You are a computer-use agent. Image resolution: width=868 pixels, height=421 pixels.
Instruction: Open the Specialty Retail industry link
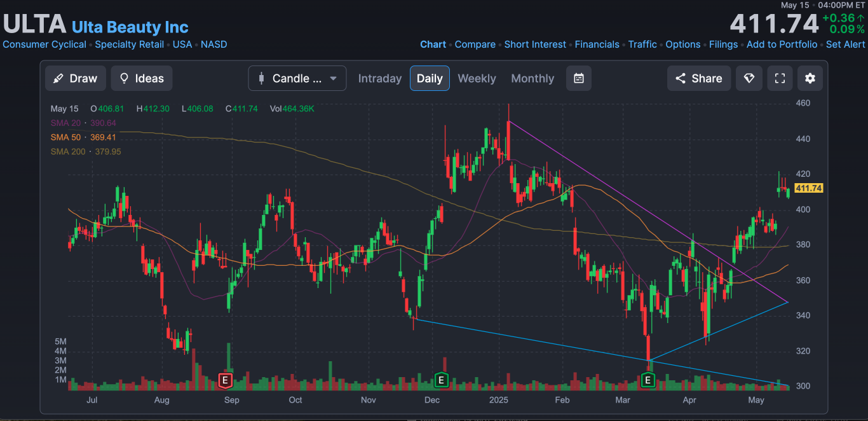tap(130, 45)
